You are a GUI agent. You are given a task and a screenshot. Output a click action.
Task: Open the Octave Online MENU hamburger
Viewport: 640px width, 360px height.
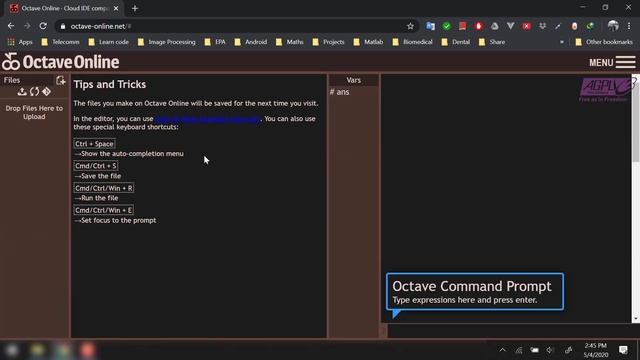coord(612,62)
